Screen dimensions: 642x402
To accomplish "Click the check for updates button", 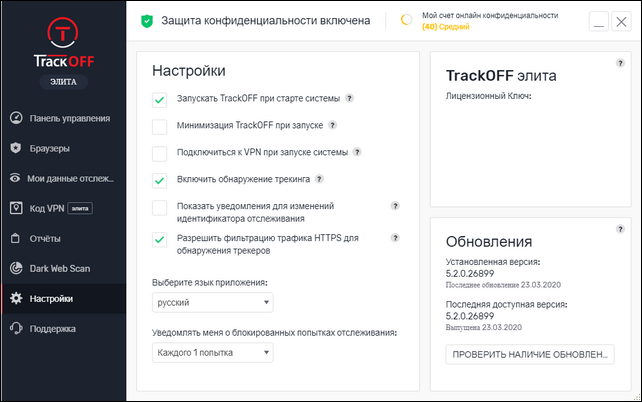I will click(529, 355).
